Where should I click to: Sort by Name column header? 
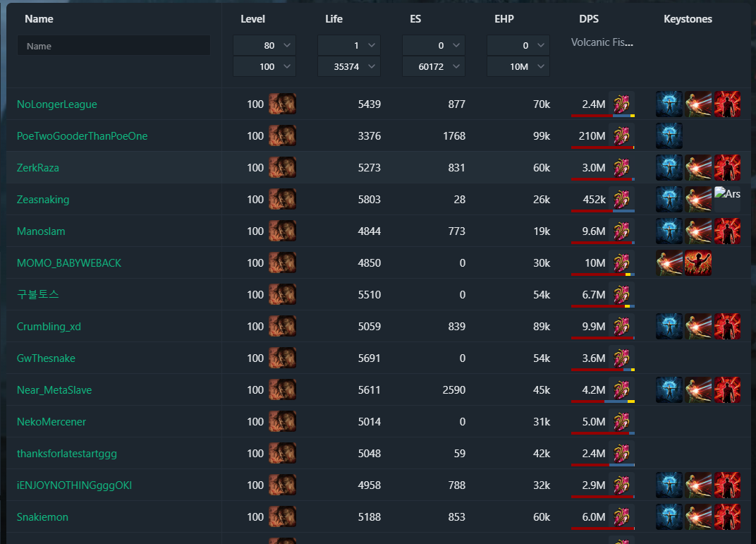[39, 19]
